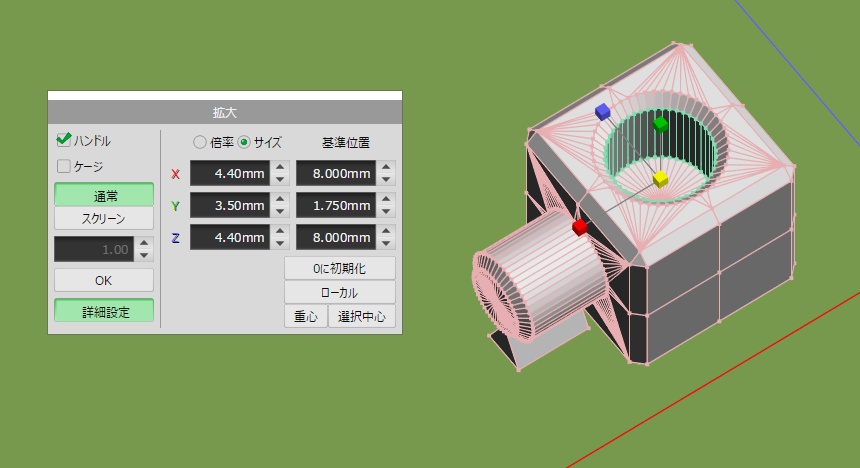Decrease X base position with down arrow
This screenshot has width=860, height=468.
pyautogui.click(x=386, y=179)
